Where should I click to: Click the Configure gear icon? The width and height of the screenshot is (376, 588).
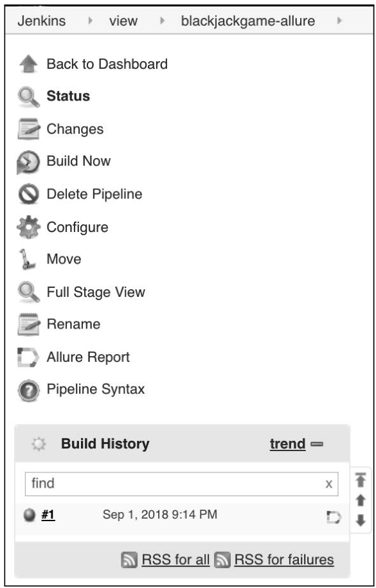[x=28, y=227]
